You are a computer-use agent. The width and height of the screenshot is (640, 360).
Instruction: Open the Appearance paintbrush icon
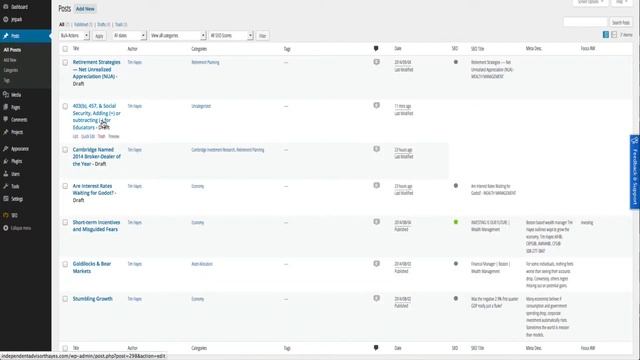coord(6,149)
